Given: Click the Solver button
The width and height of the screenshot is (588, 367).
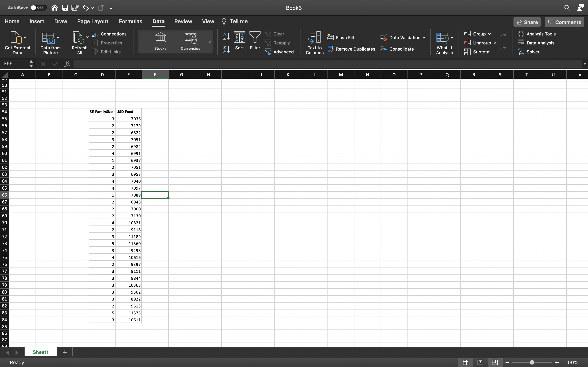Looking at the screenshot, I should pyautogui.click(x=532, y=52).
